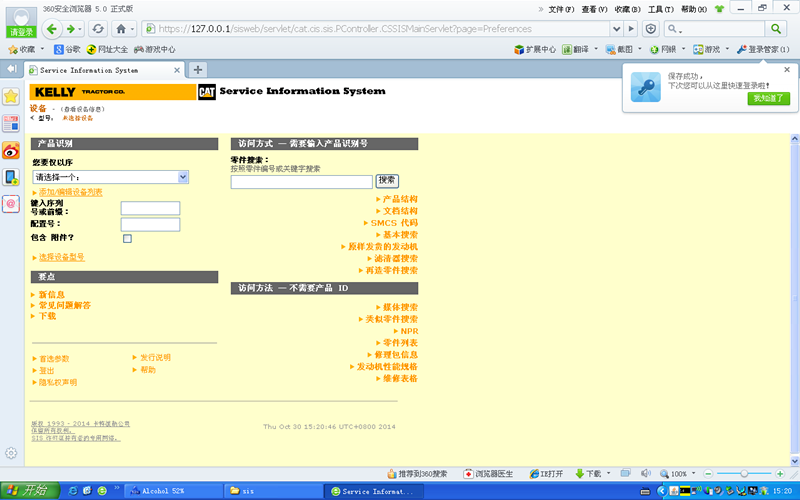Click the 搜索 parts search button
Image resolution: width=800 pixels, height=500 pixels.
pyautogui.click(x=387, y=181)
